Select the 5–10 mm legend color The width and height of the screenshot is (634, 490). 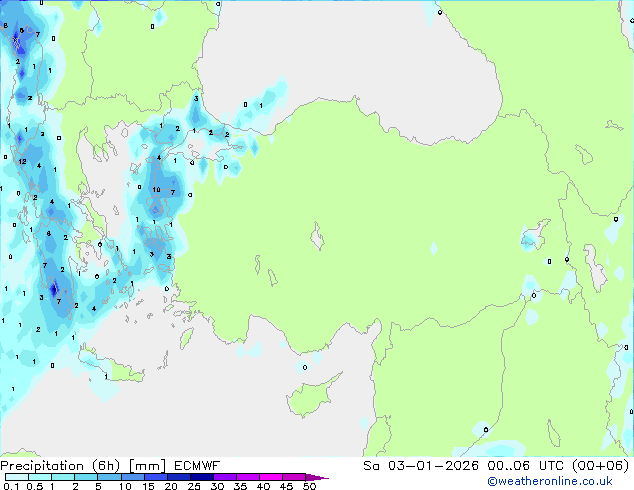(x=109, y=477)
